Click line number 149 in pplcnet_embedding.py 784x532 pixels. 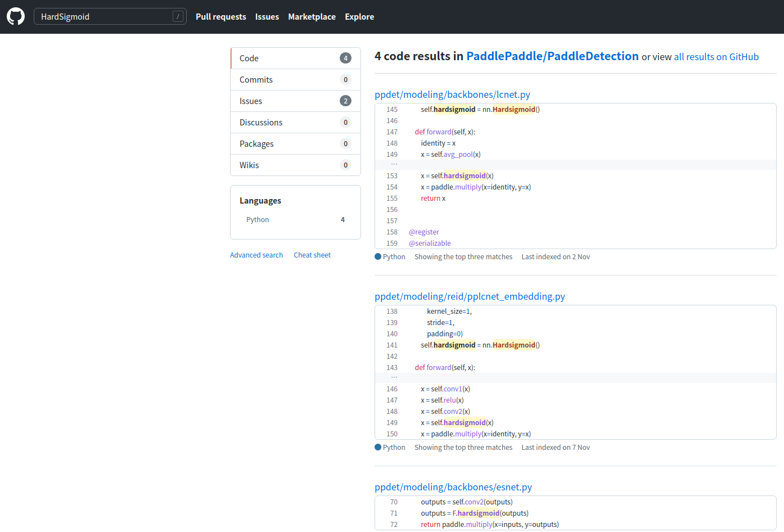pyautogui.click(x=392, y=423)
